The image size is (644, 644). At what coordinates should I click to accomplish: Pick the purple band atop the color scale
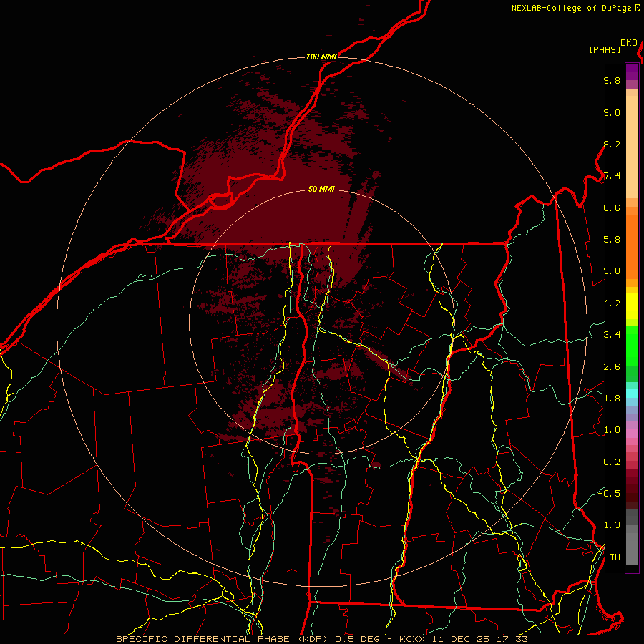click(632, 72)
